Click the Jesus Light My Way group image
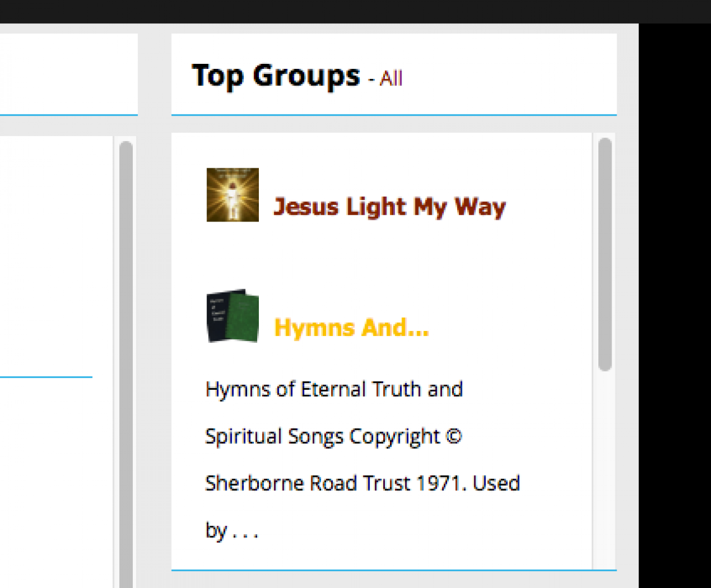Image resolution: width=711 pixels, height=588 pixels. click(233, 195)
